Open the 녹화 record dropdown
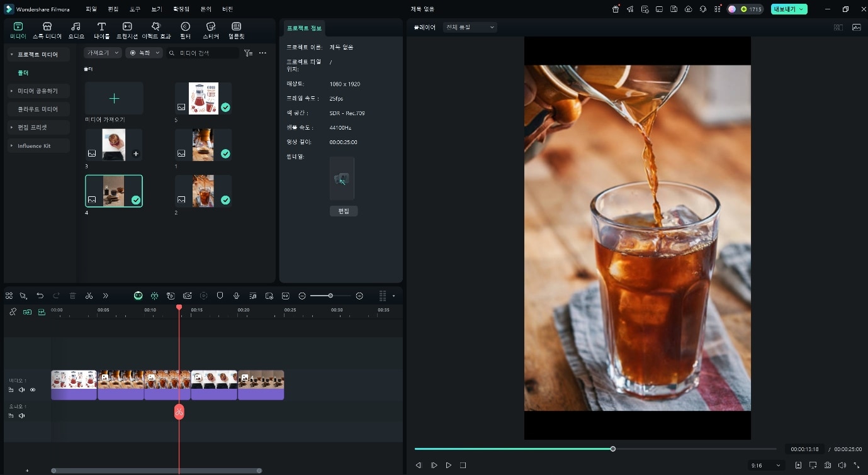This screenshot has width=868, height=475. coord(144,53)
